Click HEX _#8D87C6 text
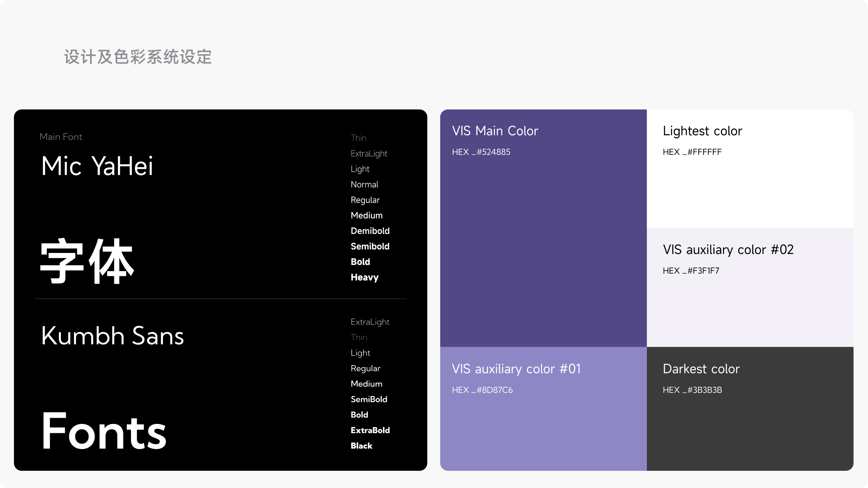 [482, 390]
